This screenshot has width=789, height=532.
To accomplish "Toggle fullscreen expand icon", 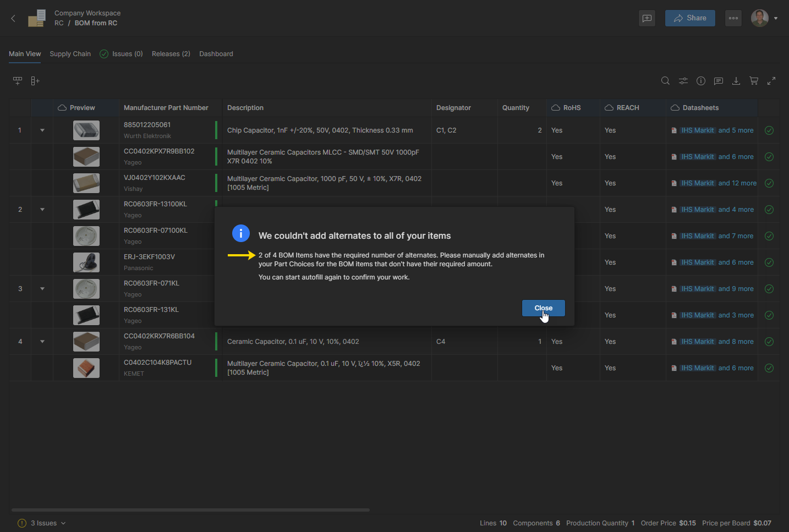I will coord(771,81).
